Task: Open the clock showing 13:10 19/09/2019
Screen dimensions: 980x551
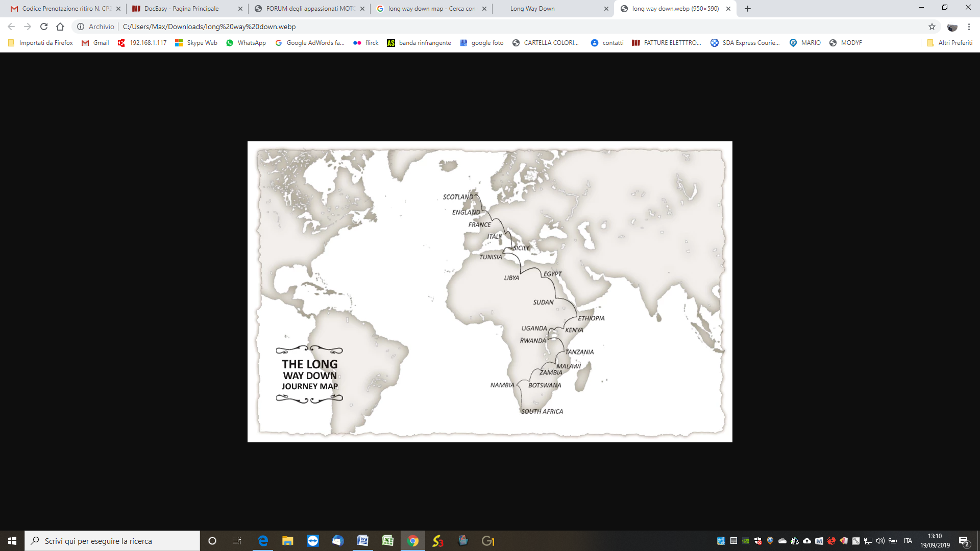Action: point(935,541)
